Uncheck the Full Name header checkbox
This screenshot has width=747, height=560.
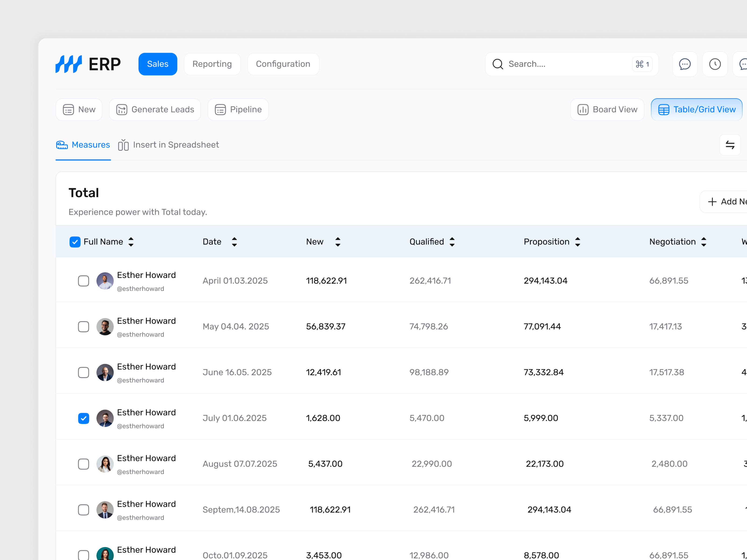tap(75, 242)
